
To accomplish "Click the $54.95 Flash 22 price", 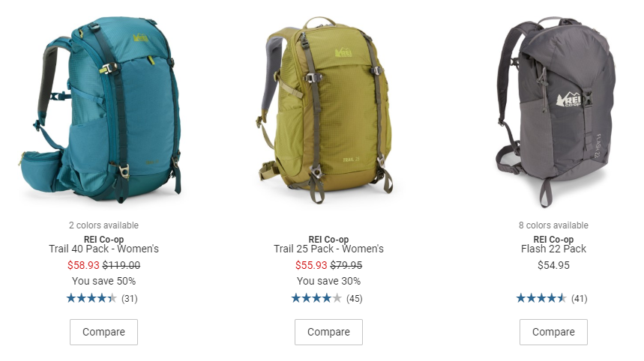I will [x=553, y=265].
